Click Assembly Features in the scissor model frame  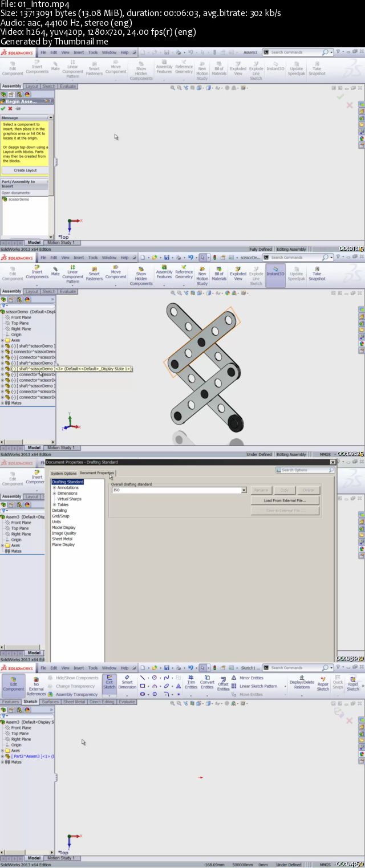click(x=164, y=272)
